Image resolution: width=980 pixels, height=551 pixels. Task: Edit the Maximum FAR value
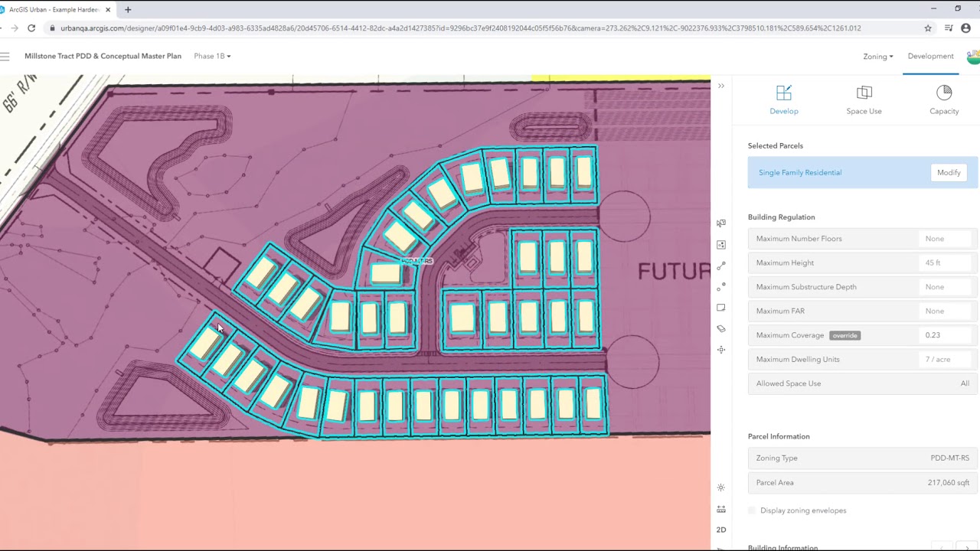tap(946, 311)
